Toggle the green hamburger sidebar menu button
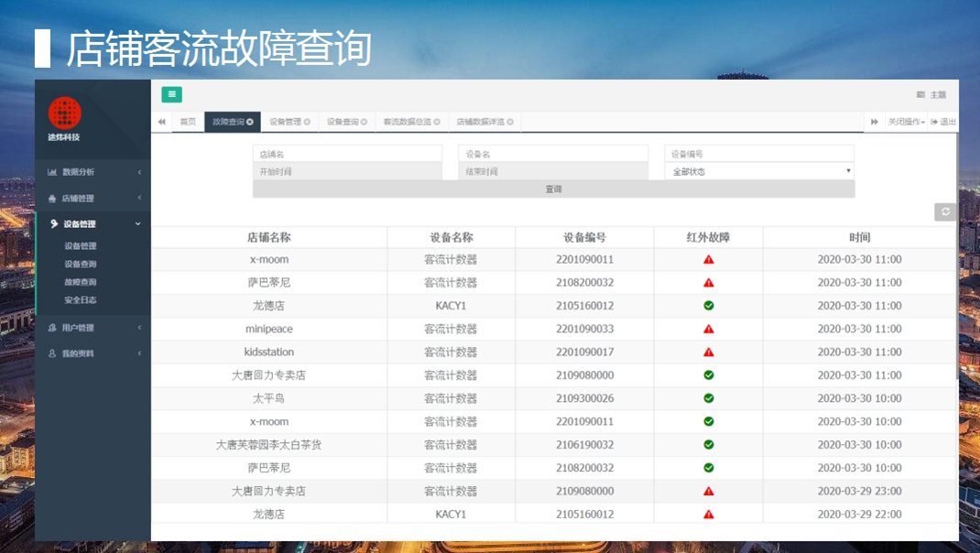Screen dimensions: 980x553 tap(171, 94)
